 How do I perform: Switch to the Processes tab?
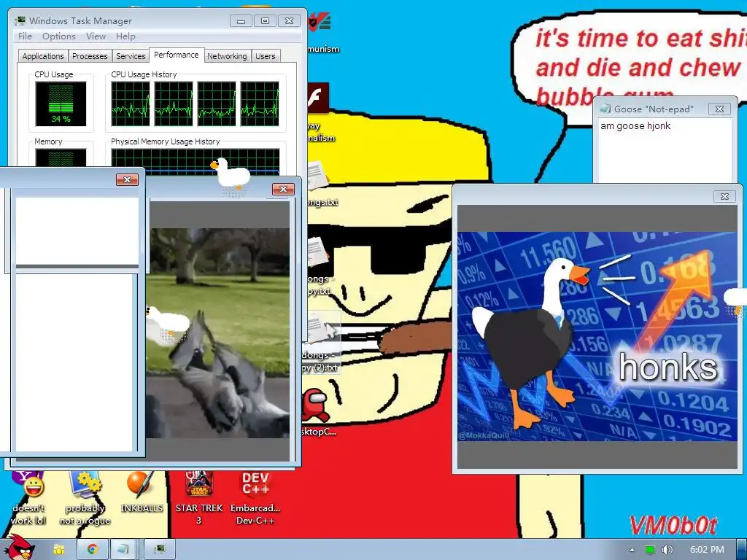90,56
